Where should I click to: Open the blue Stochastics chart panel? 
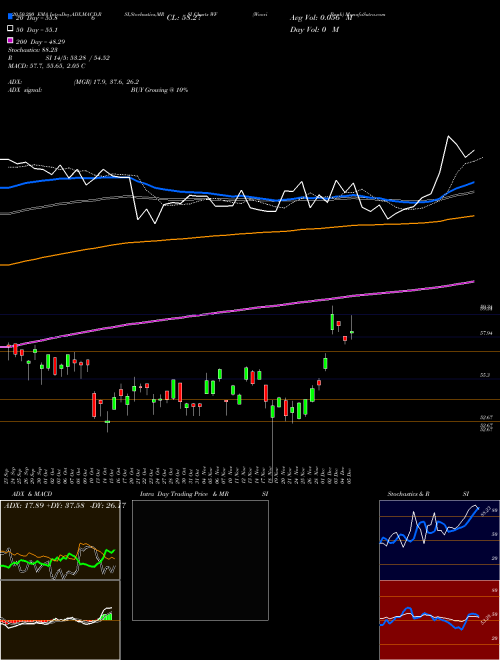pos(439,540)
